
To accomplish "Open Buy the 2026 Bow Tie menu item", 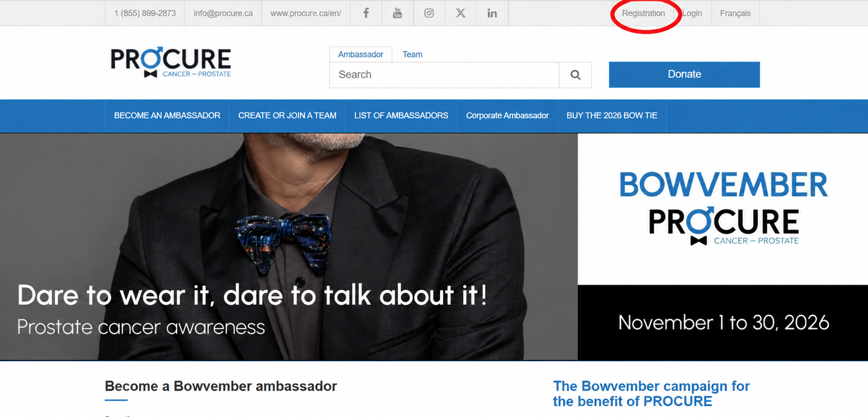I will pos(612,116).
